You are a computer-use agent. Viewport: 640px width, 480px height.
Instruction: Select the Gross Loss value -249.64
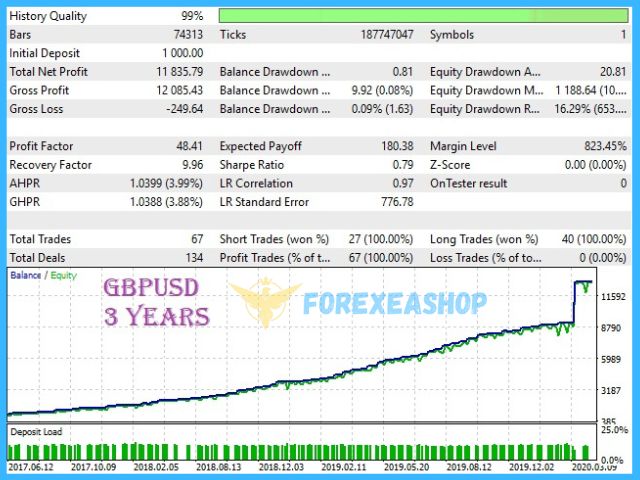coord(184,109)
